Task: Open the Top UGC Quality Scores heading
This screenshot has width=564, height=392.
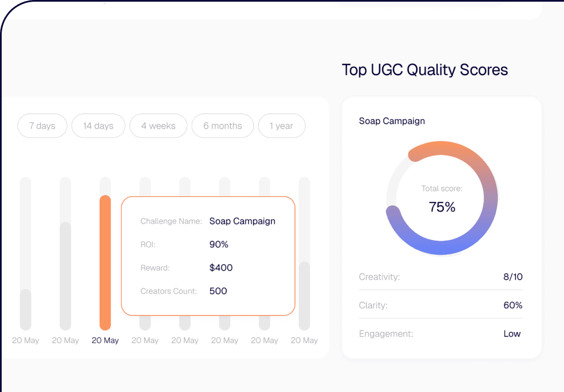Action: click(x=425, y=70)
